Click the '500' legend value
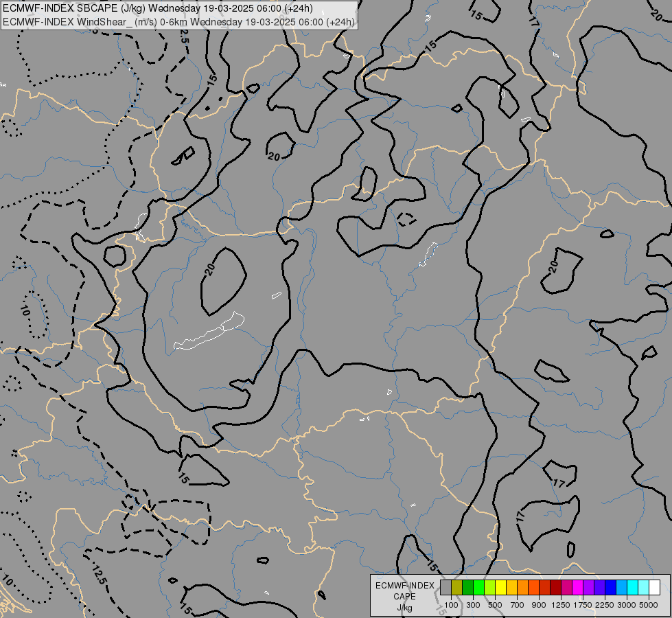 495,605
